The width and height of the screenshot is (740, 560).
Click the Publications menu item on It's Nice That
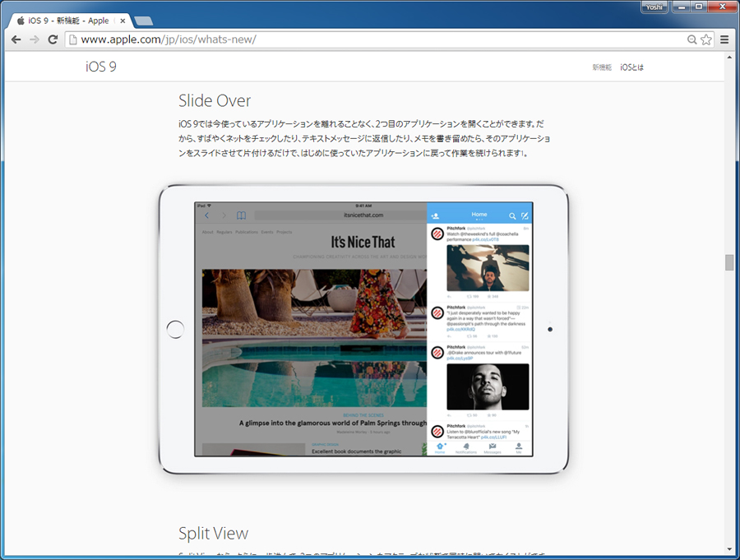tap(247, 233)
